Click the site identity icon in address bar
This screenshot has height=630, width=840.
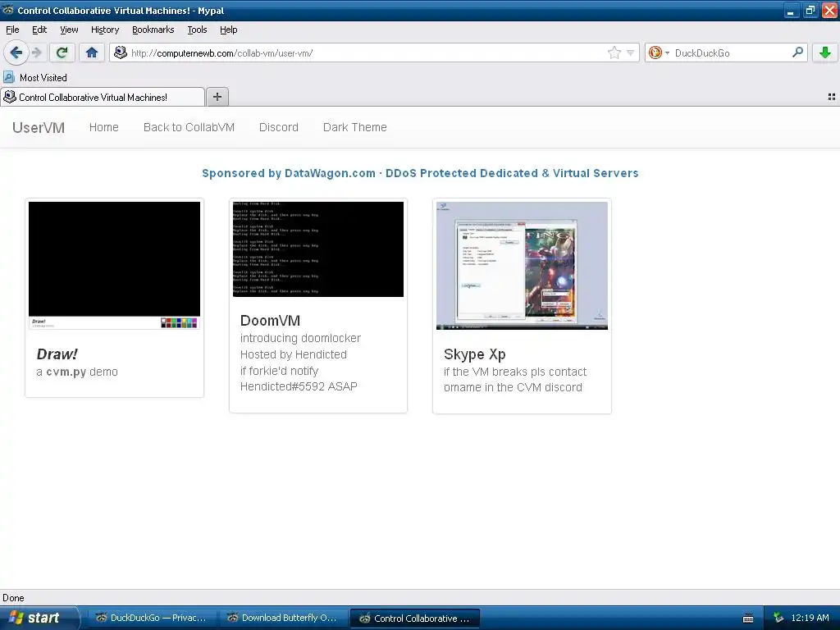pyautogui.click(x=121, y=52)
